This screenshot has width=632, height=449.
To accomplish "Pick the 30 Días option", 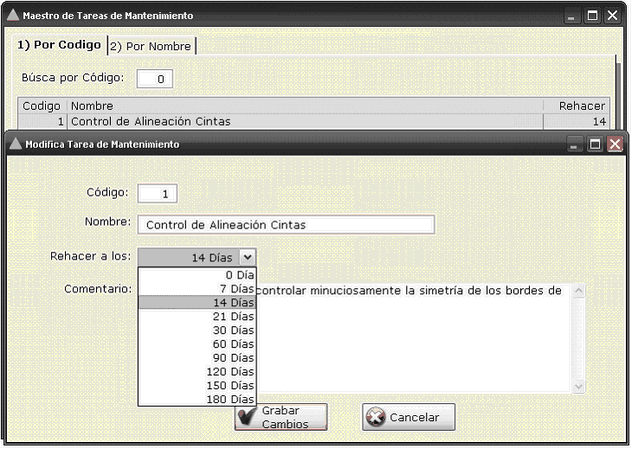I will click(x=197, y=330).
